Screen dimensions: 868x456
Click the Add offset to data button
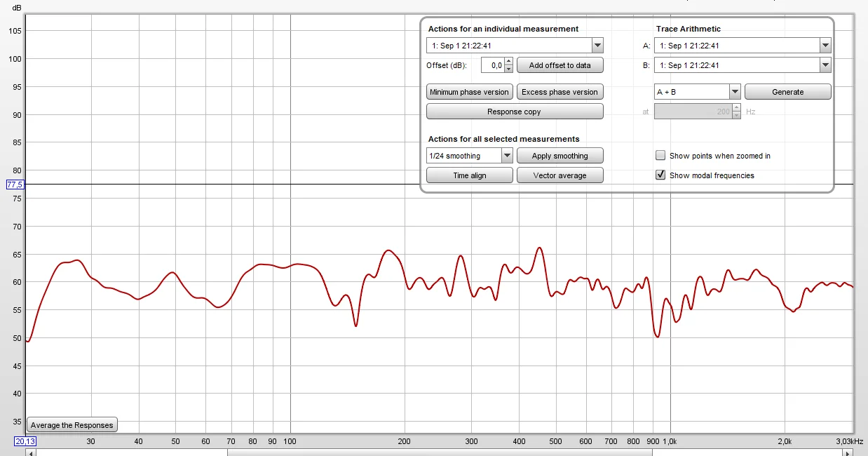coord(560,65)
